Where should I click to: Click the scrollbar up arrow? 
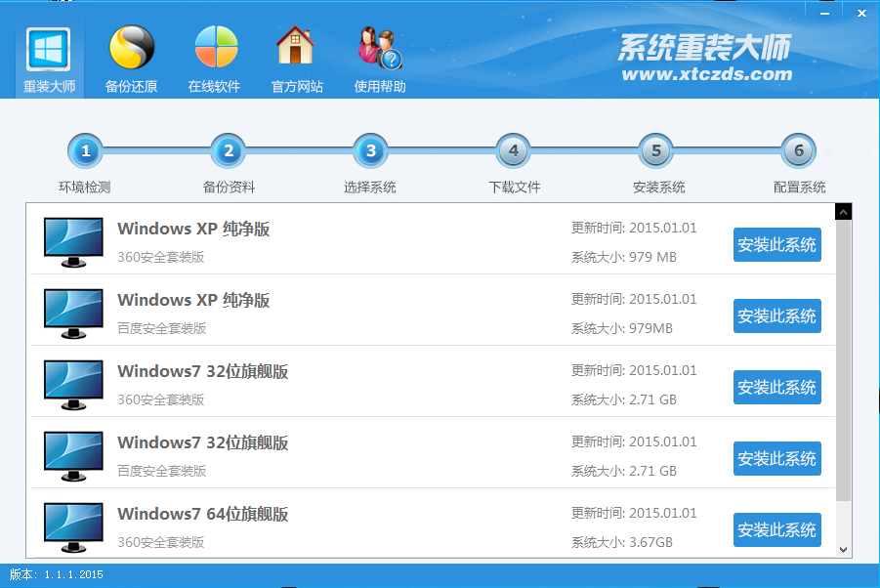(x=844, y=212)
